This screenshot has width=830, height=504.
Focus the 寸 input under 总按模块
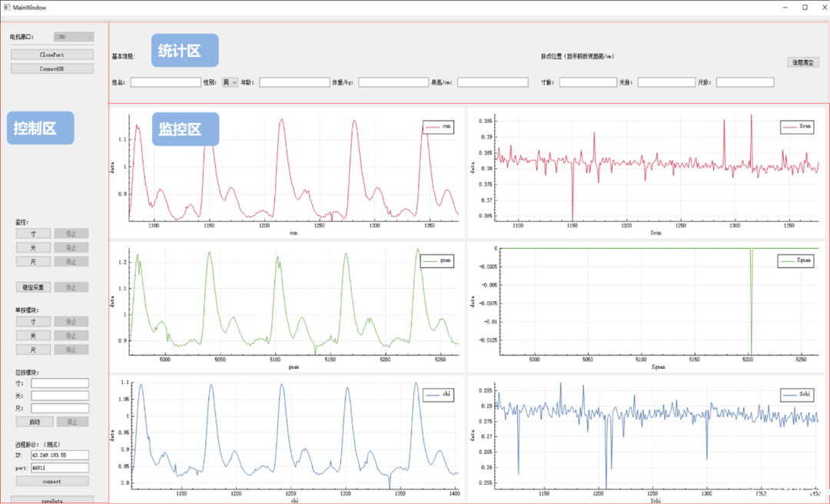pyautogui.click(x=60, y=383)
